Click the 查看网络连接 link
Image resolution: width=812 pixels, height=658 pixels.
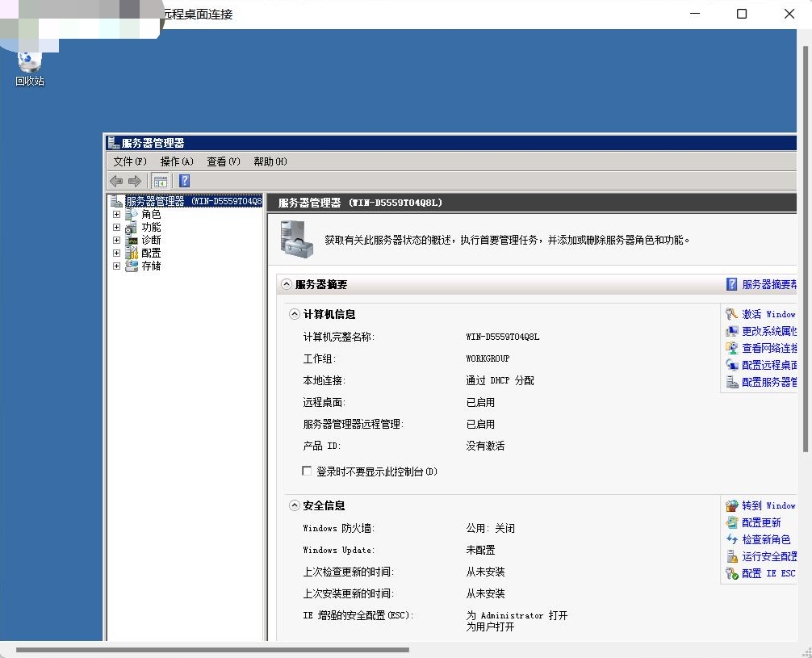[x=769, y=348]
